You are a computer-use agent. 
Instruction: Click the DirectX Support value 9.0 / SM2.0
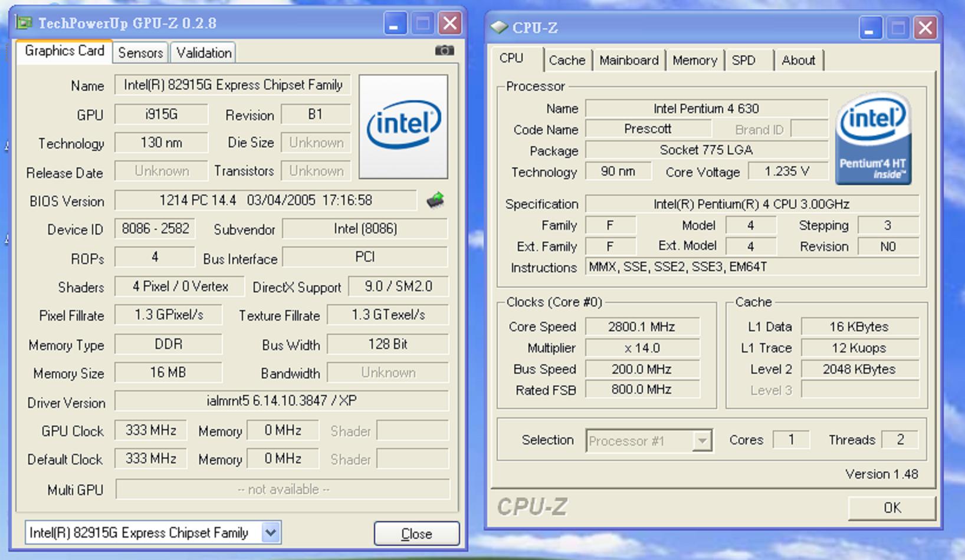coord(398,286)
